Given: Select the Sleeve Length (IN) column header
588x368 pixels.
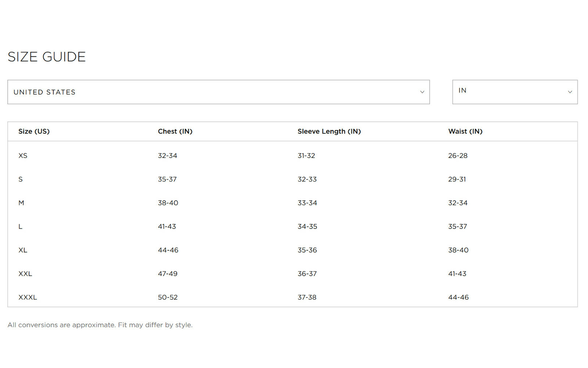Looking at the screenshot, I should (x=329, y=131).
